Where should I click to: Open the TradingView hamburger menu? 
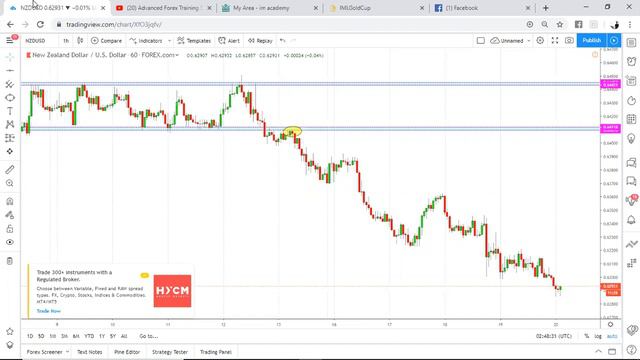[9, 40]
